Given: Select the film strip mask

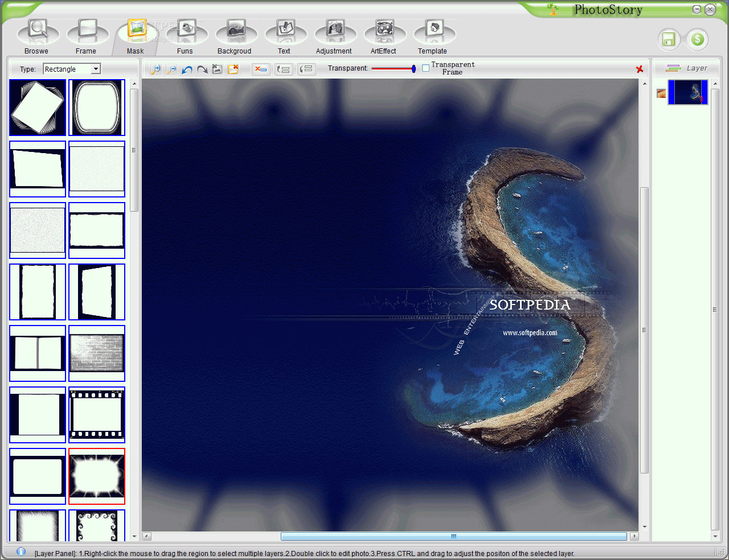Looking at the screenshot, I should click(97, 415).
